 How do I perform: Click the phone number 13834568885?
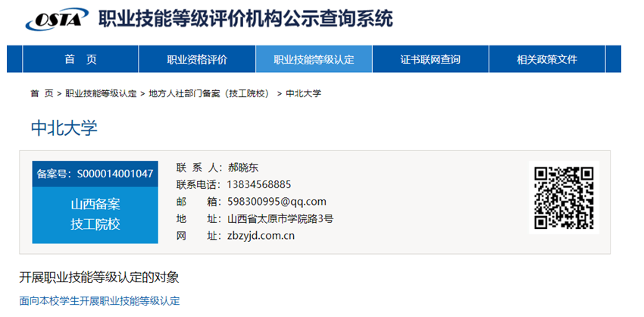[260, 184]
